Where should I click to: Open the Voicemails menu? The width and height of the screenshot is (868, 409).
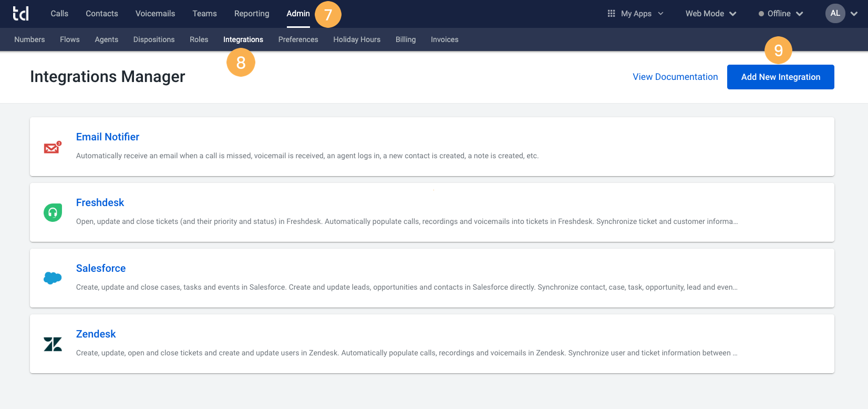click(x=155, y=14)
